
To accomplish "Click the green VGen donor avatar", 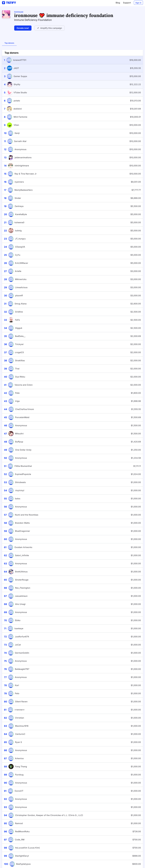I will click(9, 125).
